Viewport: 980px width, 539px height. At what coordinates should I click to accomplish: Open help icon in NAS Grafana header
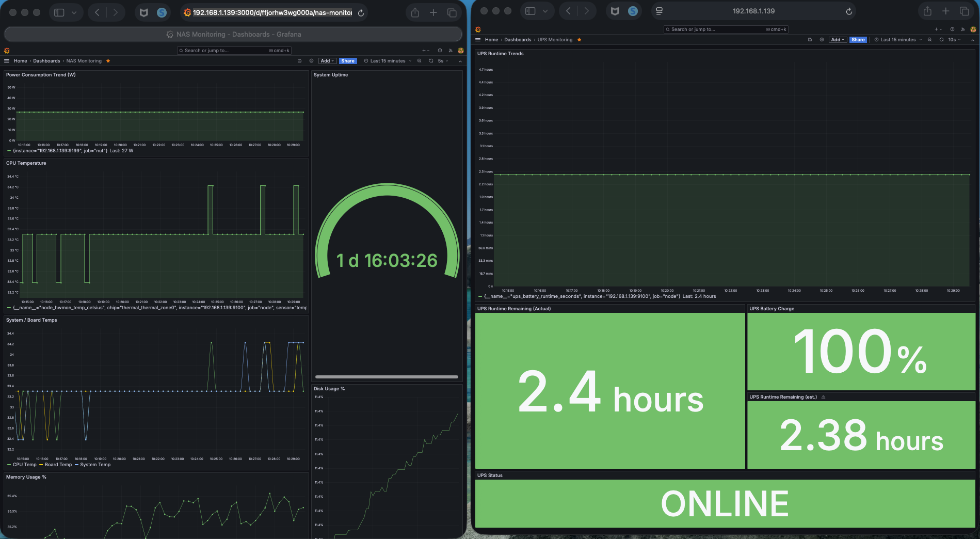coord(440,51)
